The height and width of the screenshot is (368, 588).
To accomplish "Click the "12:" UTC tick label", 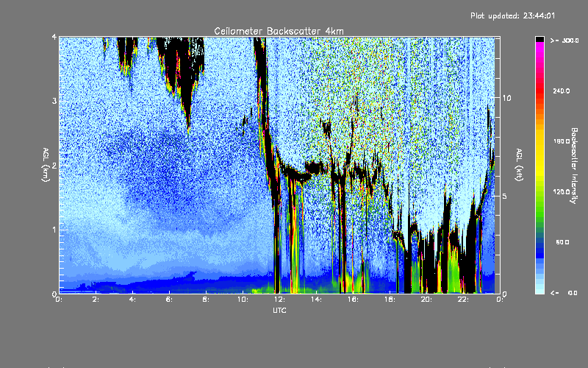I will tap(279, 300).
